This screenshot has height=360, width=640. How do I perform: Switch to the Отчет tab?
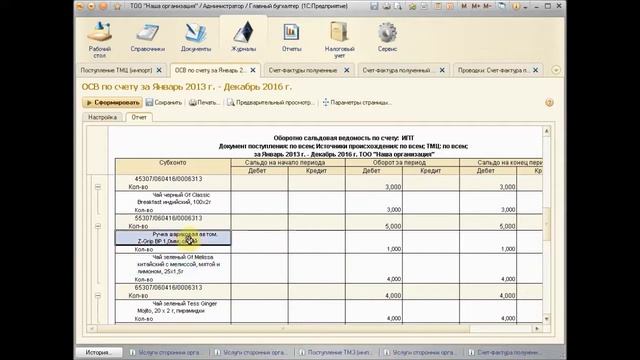coord(139,117)
